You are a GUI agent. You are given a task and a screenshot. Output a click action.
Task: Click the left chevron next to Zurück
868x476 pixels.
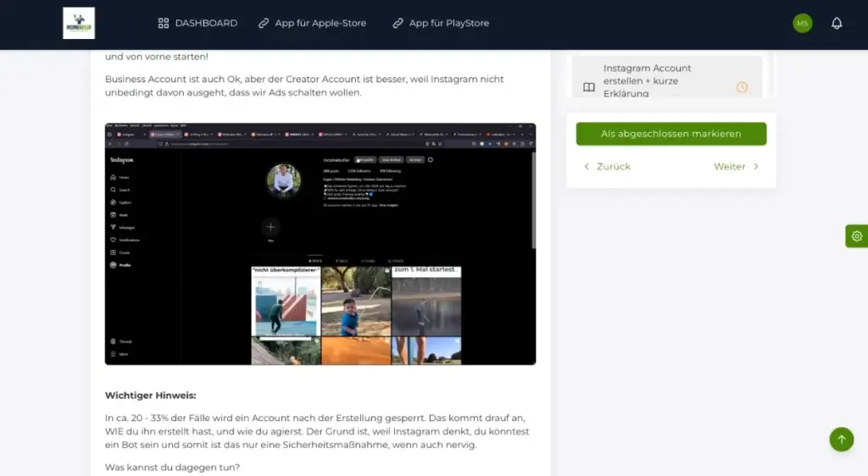587,167
